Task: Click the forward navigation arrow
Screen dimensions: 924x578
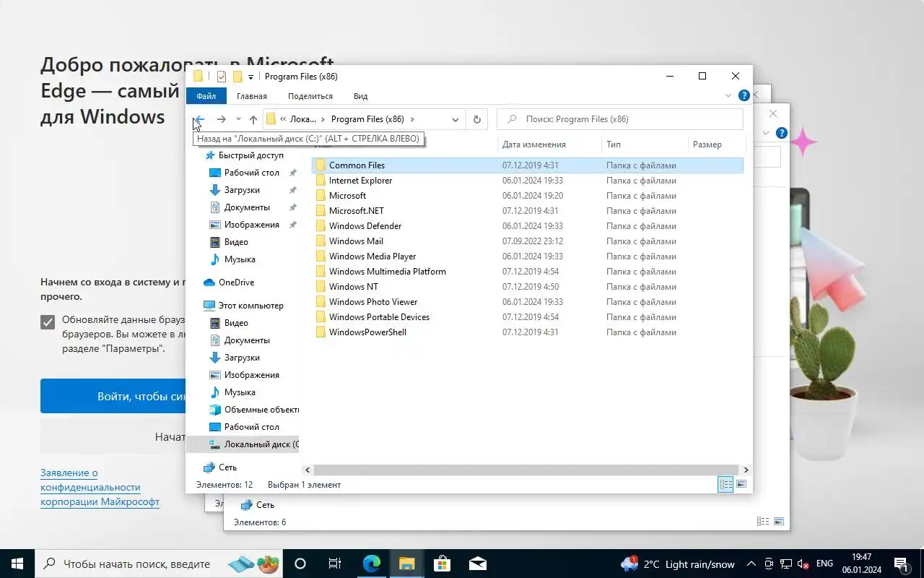Action: [222, 119]
